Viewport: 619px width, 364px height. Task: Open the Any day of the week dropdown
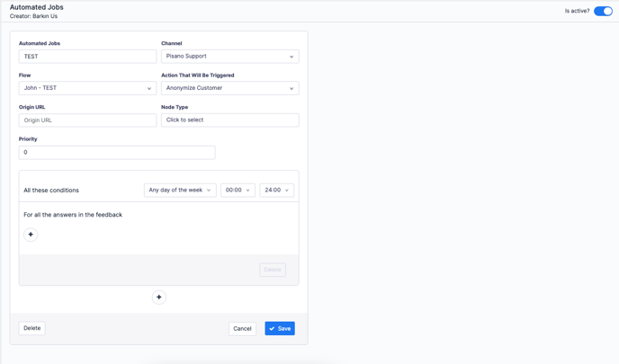[180, 191]
